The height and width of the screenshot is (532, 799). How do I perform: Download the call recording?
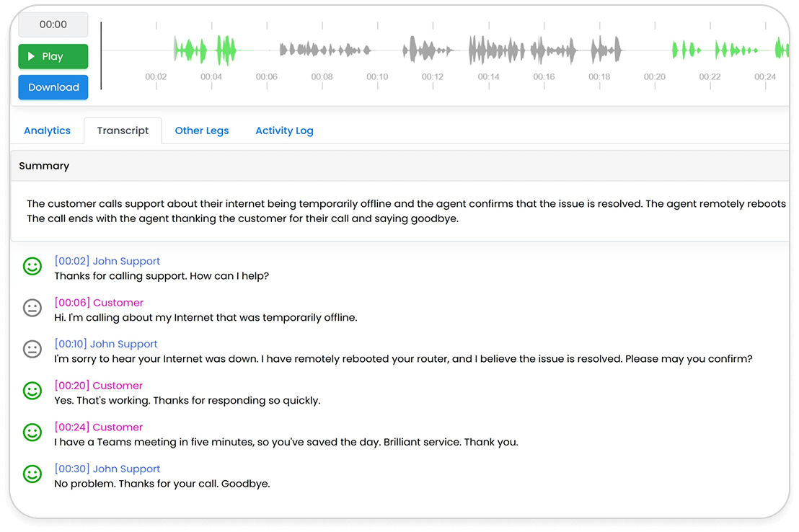53,87
